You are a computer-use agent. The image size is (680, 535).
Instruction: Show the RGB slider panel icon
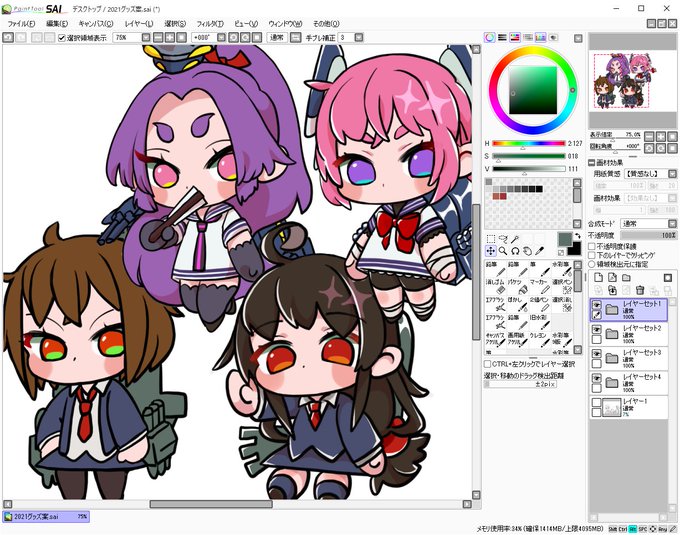[502, 38]
